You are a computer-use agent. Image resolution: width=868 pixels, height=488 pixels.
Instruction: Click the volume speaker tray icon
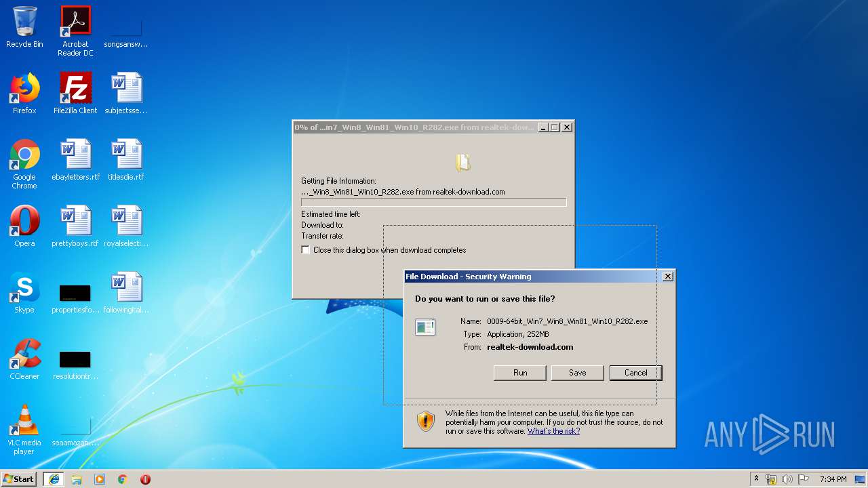pos(787,479)
